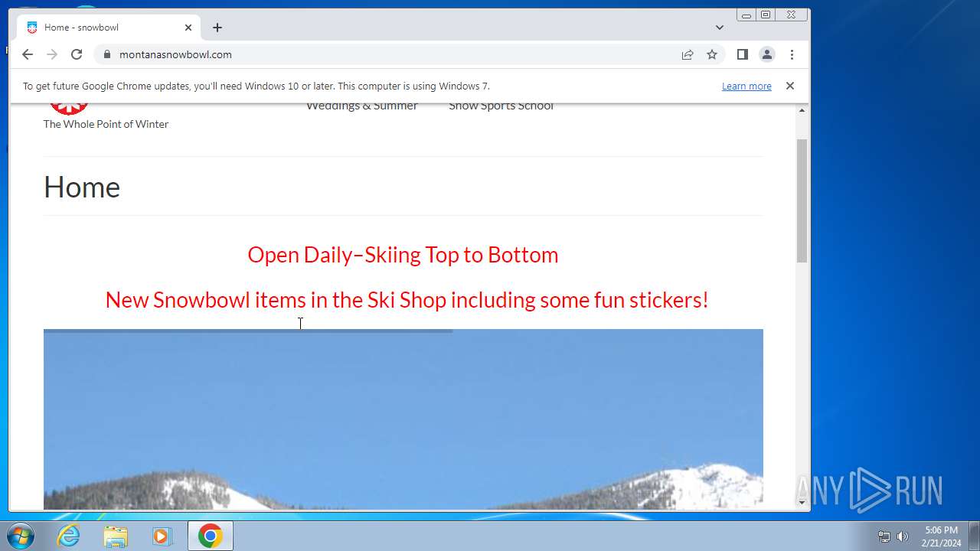
Task: Open the network status tray icon
Action: coord(884,536)
